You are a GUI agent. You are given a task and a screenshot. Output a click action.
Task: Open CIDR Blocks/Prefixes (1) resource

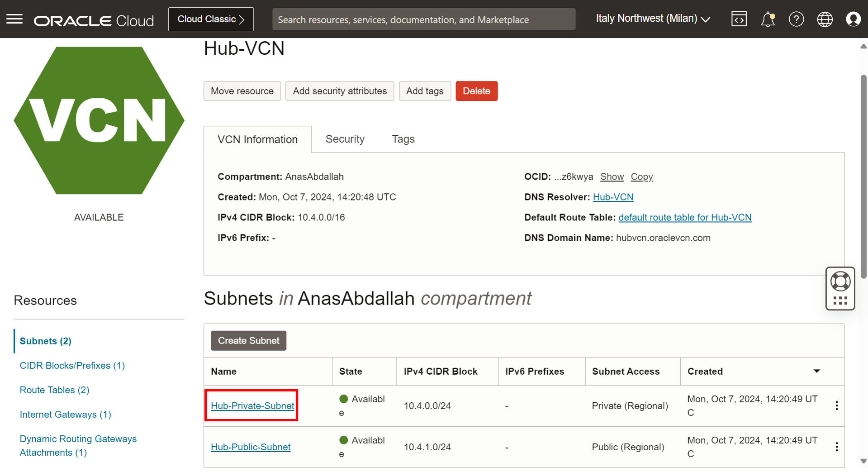point(72,365)
